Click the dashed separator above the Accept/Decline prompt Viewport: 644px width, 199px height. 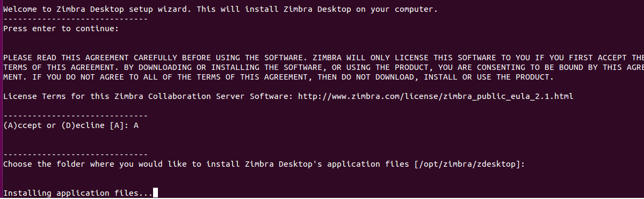[76, 116]
